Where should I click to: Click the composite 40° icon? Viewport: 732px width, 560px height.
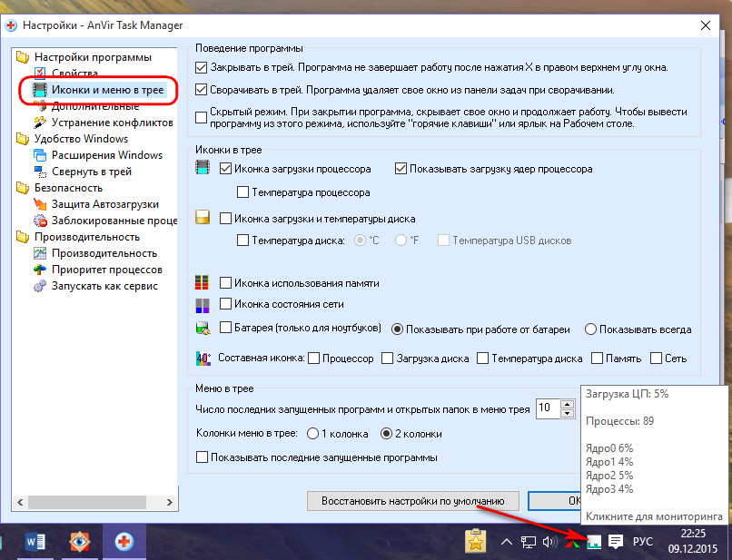(203, 359)
